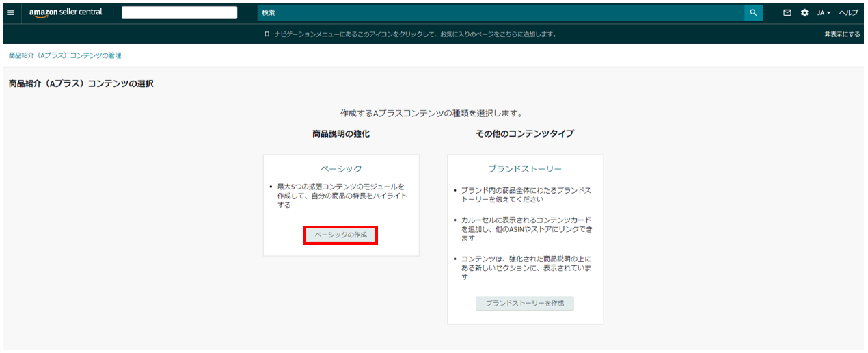
Task: Open the settings gear icon
Action: click(804, 13)
